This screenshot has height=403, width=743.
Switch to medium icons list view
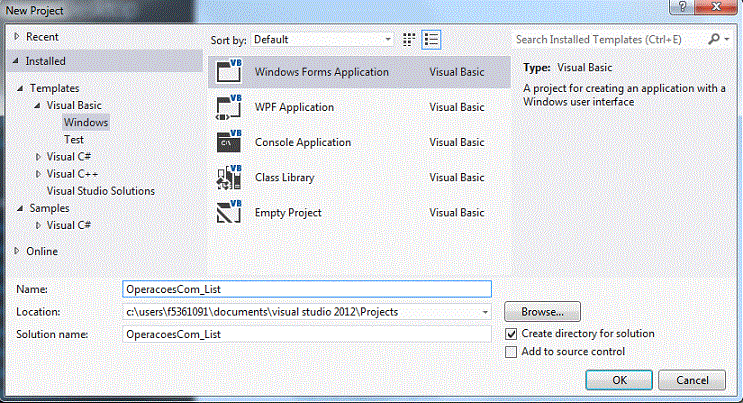point(431,39)
